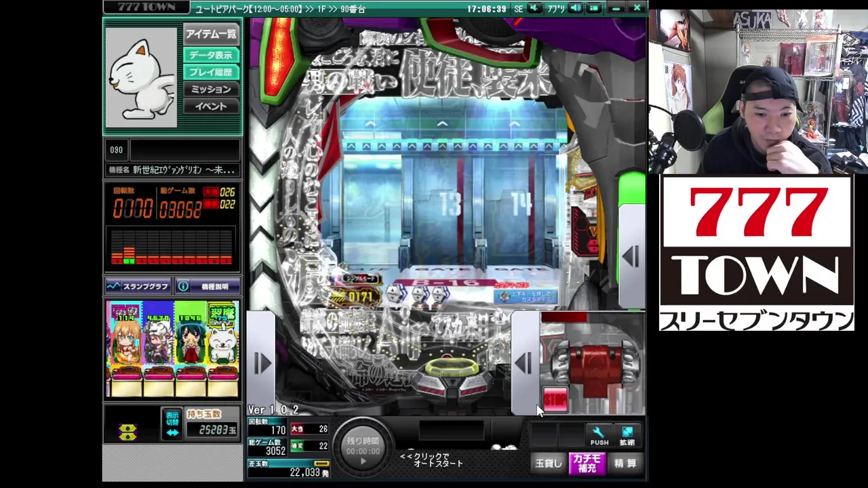Open the プレイ履歴 play history
Screen dimensions: 868x488
coord(211,72)
